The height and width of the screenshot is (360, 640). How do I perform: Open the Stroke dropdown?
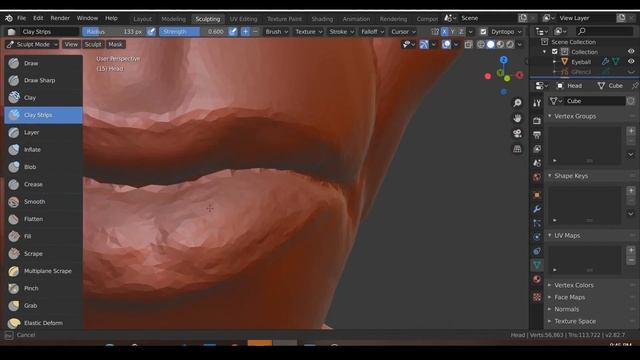pyautogui.click(x=341, y=31)
